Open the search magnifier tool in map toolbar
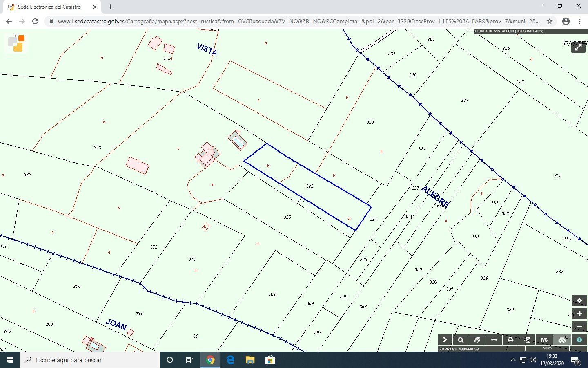Screen dimensions: 588x368 pyautogui.click(x=461, y=340)
